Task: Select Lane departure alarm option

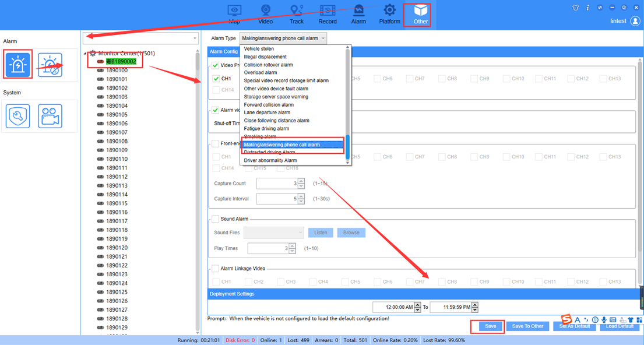Action: click(267, 112)
